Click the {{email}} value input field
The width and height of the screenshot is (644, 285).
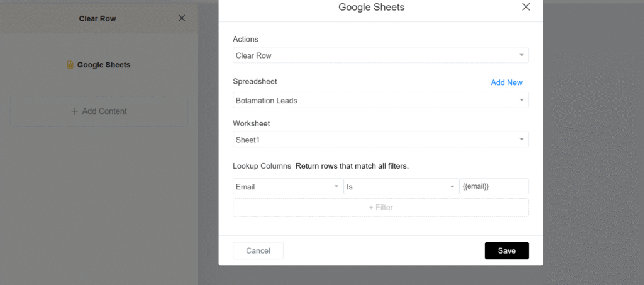click(494, 187)
